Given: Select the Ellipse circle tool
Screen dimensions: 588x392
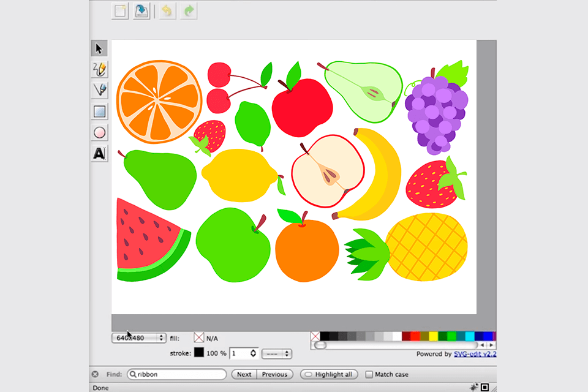Looking at the screenshot, I should (99, 132).
